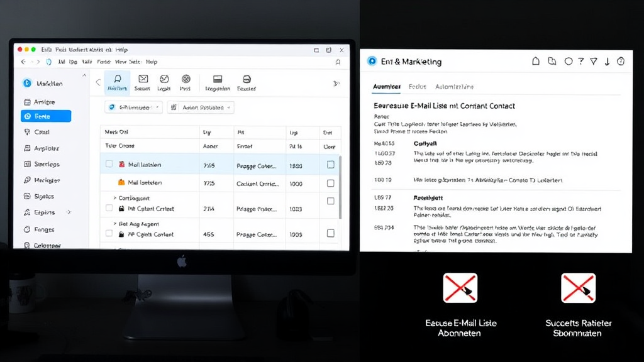
Task: Open the second sidebar entry under the logo
Action: point(45,116)
